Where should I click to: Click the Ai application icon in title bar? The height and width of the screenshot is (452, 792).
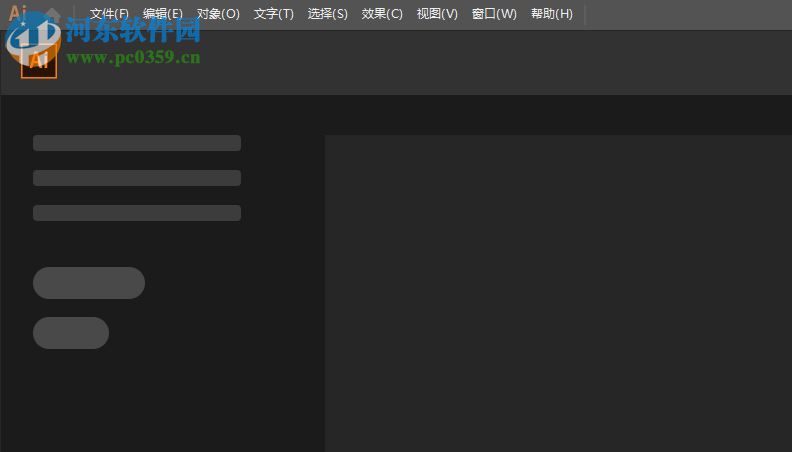tap(18, 12)
